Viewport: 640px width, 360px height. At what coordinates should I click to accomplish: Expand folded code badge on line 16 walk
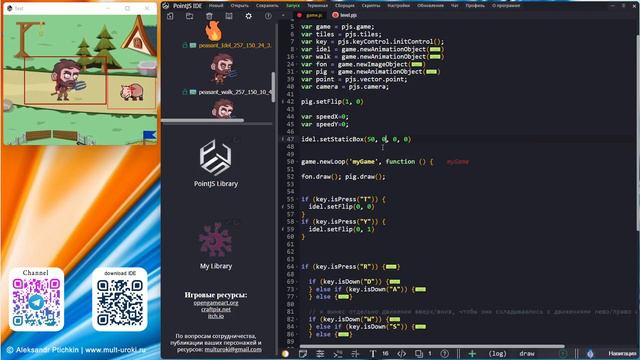pos(435,57)
